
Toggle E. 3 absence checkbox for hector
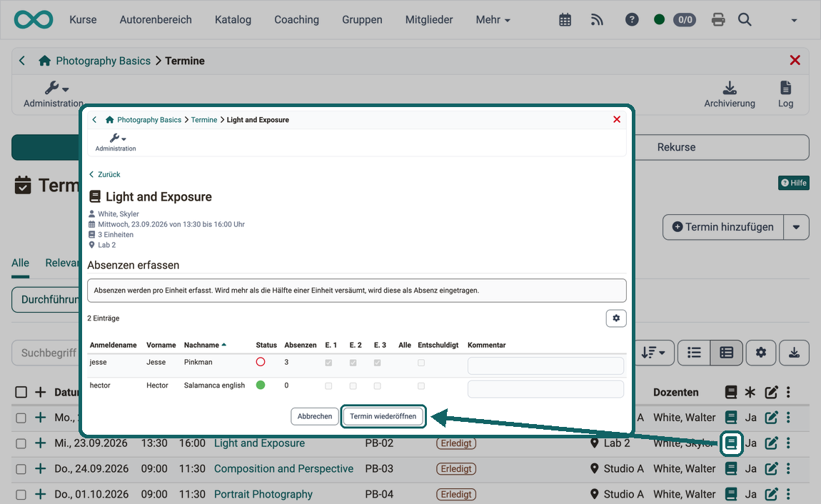[x=377, y=385]
